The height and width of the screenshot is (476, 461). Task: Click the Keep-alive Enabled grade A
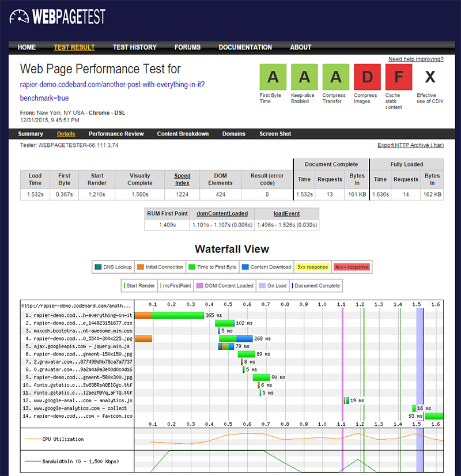(304, 77)
